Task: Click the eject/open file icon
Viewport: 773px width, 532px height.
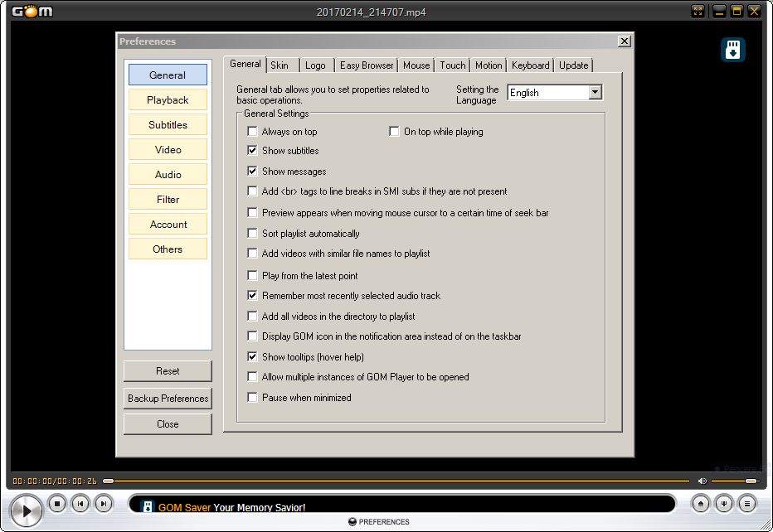Action: click(701, 504)
